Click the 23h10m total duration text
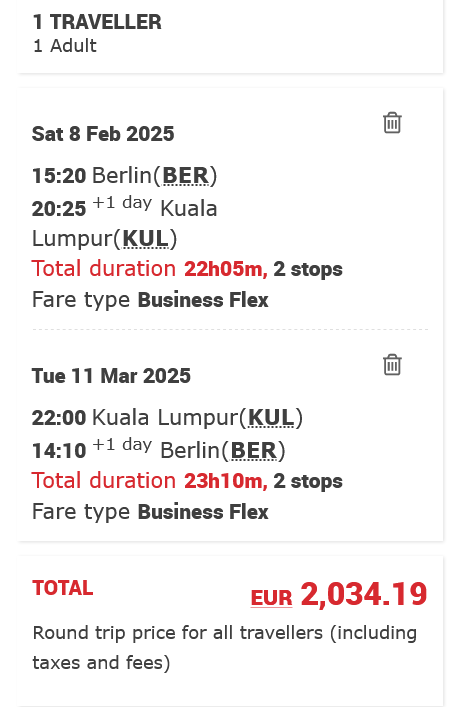Image resolution: width=450 pixels, height=707 pixels. click(225, 481)
